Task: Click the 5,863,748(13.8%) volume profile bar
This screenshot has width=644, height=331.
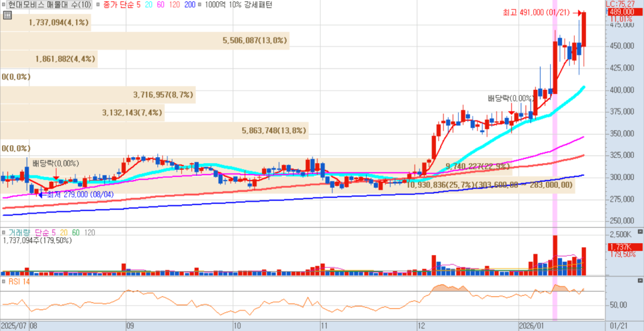Action: [x=154, y=131]
